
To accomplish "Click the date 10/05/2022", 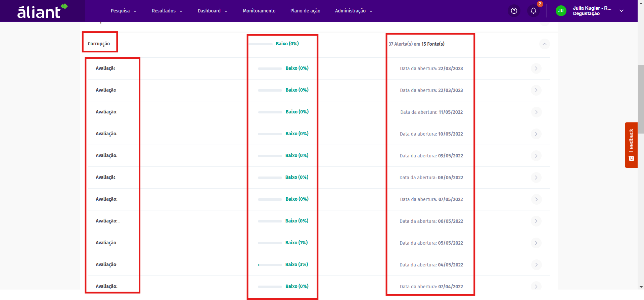I will click(x=451, y=134).
